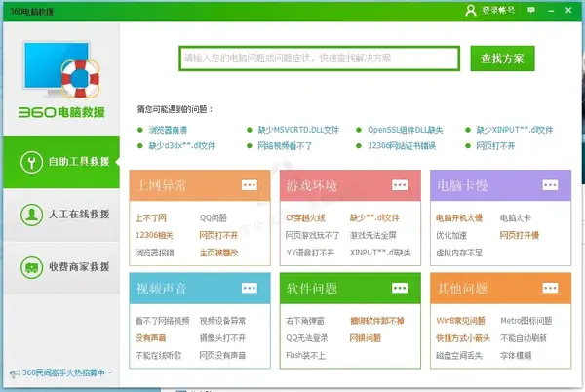Expand more options in 上网异常 card
585x392 pixels.
coord(250,185)
